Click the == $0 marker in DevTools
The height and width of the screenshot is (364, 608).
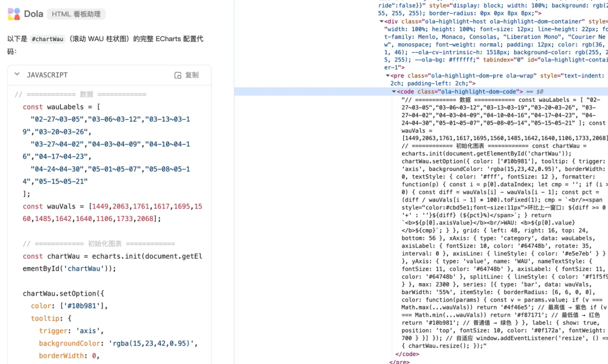[535, 92]
